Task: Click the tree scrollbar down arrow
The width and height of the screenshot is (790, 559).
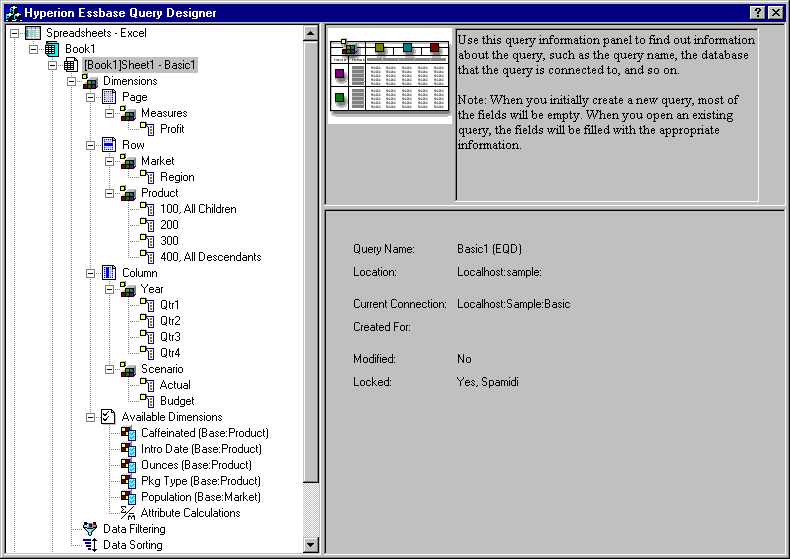Action: (310, 545)
